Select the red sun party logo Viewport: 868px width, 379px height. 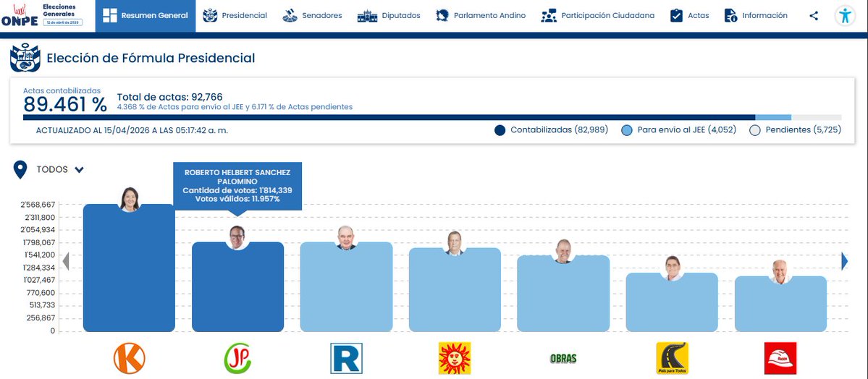point(455,358)
